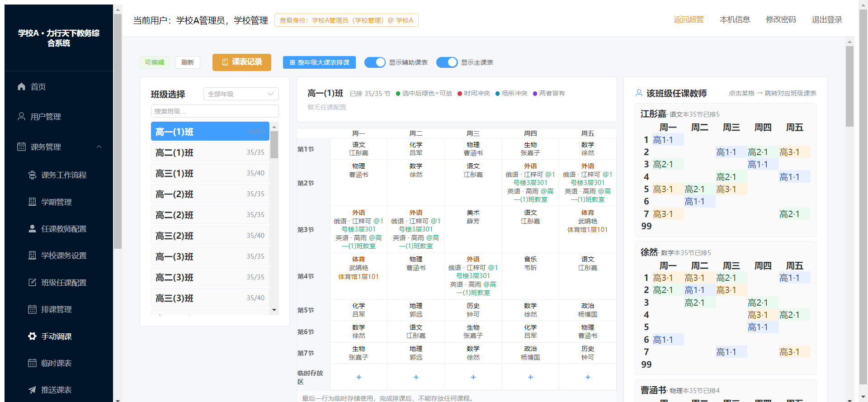Screen dimensions: 868x402
Task: Click the 用户管理 person icon
Action: coord(21,116)
